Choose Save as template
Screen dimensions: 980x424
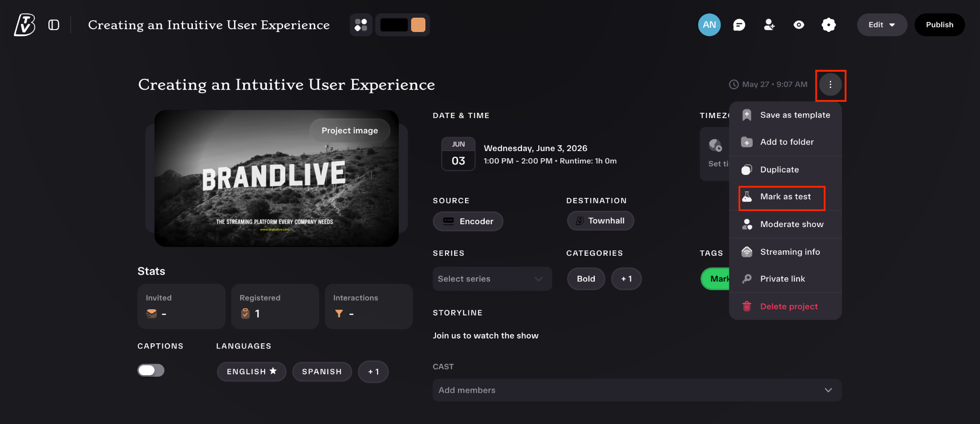click(x=785, y=115)
